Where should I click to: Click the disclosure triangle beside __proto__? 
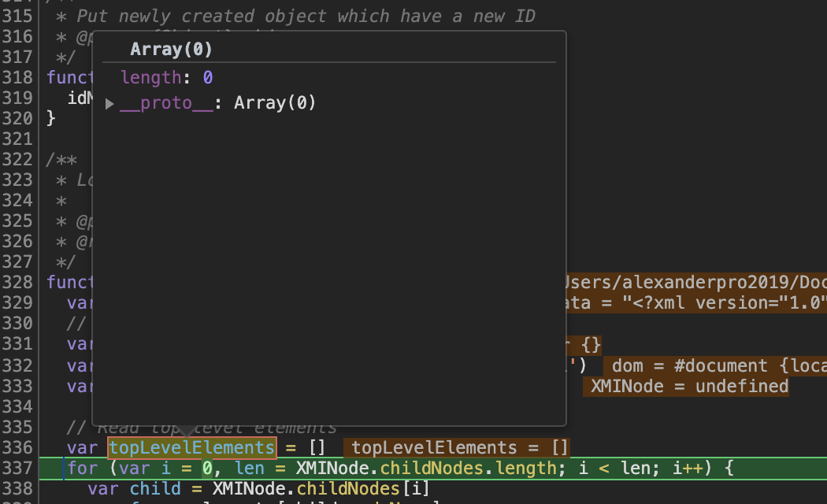109,102
